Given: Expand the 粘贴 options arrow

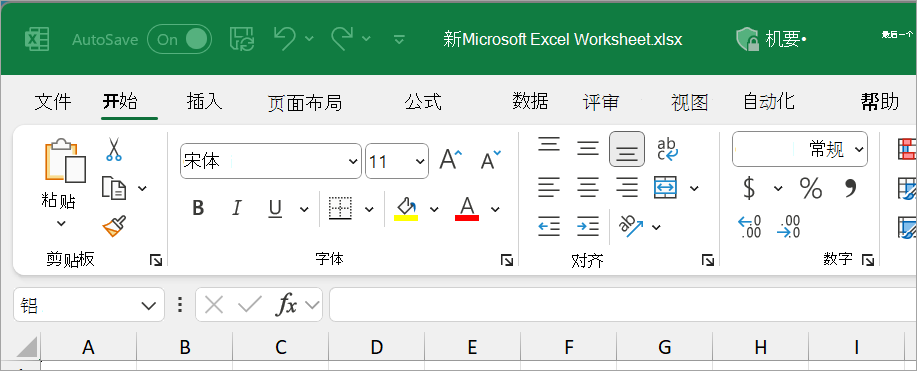Looking at the screenshot, I should click(x=61, y=223).
